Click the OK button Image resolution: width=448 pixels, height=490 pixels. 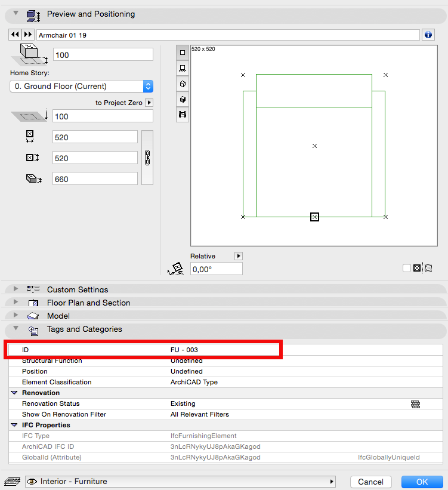422,482
